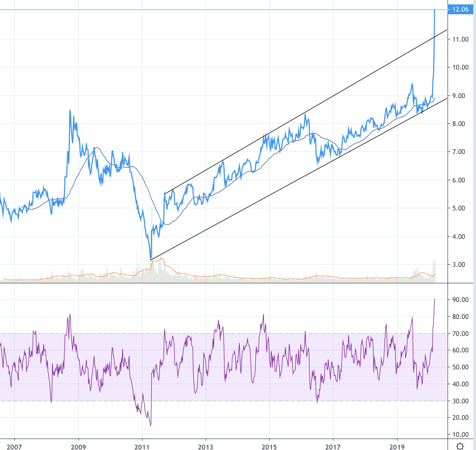Viewport: 476px width, 450px height.
Task: Click the 2019 label on time axis
Action: coord(397,447)
